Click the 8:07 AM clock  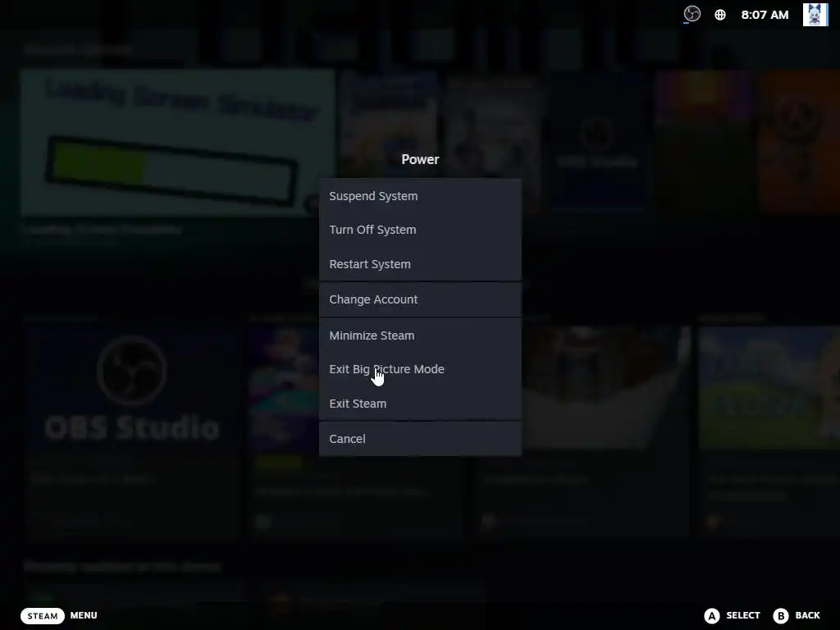click(765, 15)
